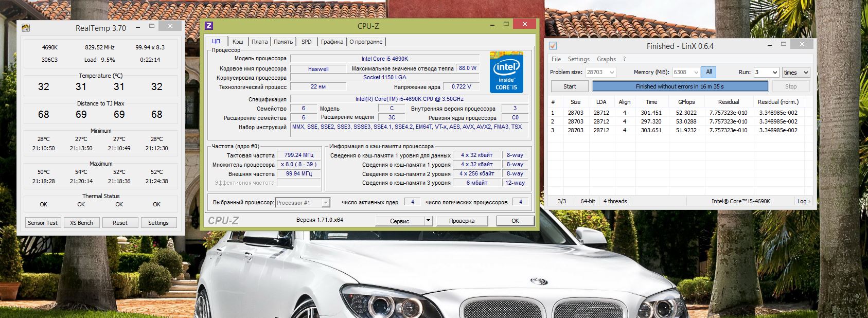Screen dimensions: 868x318
Task: Open the Settings menu in LinX
Action: 579,59
